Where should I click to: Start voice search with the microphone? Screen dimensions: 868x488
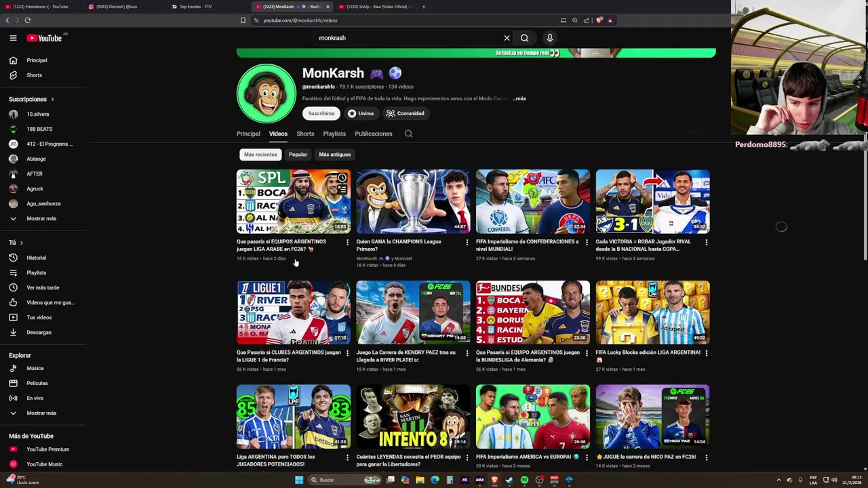coord(550,38)
